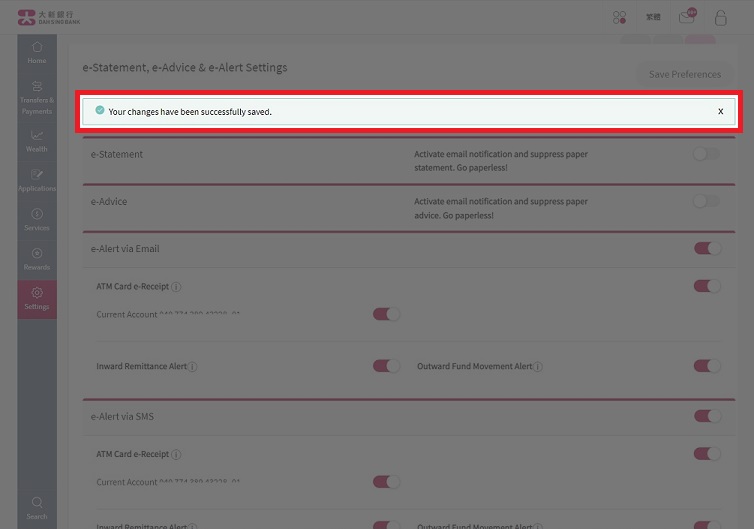Go to Transfers & Payments in sidebar

click(37, 97)
